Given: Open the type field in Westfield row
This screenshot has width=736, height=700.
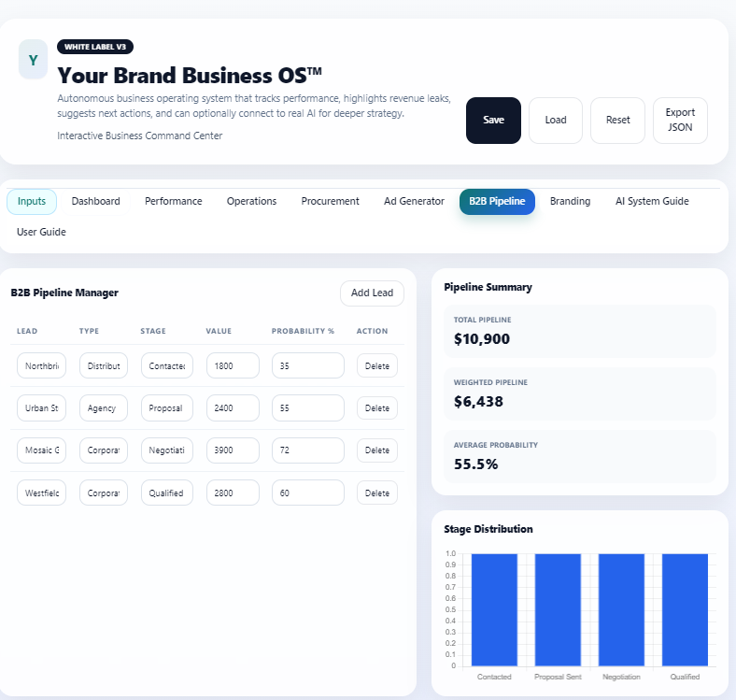Looking at the screenshot, I should pyautogui.click(x=104, y=493).
